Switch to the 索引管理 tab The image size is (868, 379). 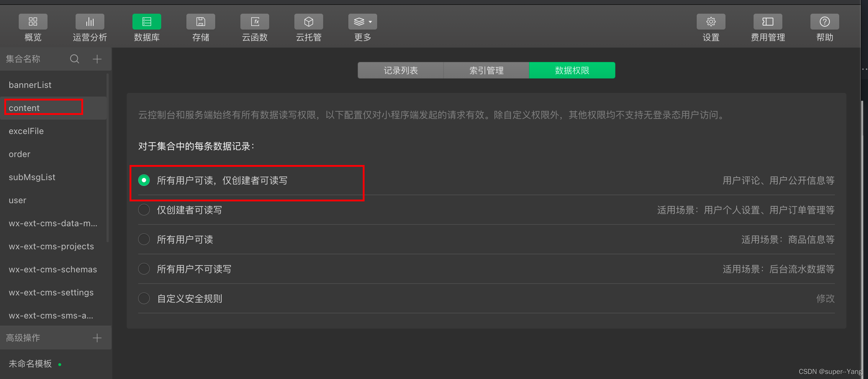[486, 70]
